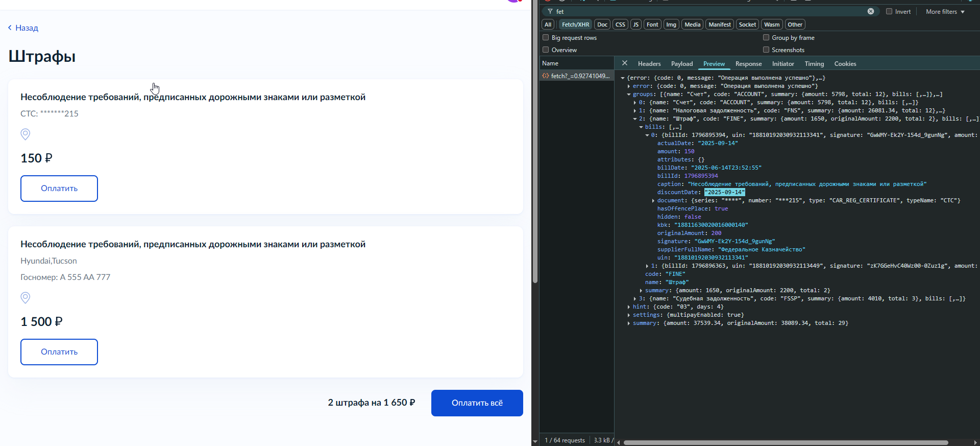980x446 pixels.
Task: Click the highlighted discountDate value
Action: [x=725, y=192]
